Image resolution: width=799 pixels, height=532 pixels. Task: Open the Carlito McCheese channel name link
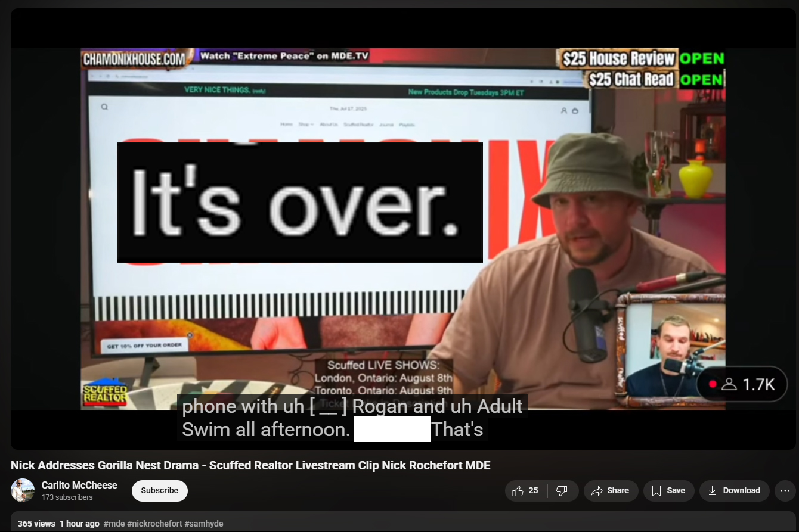[x=79, y=485]
